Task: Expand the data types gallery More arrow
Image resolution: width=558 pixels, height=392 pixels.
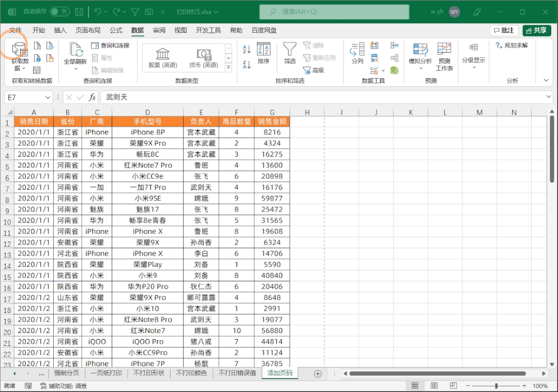Action: (x=229, y=67)
